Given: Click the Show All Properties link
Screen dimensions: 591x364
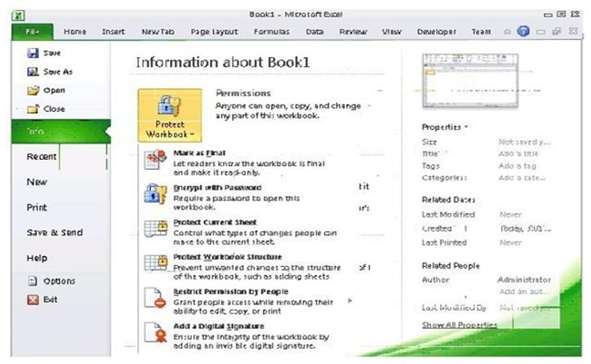Looking at the screenshot, I should (459, 325).
